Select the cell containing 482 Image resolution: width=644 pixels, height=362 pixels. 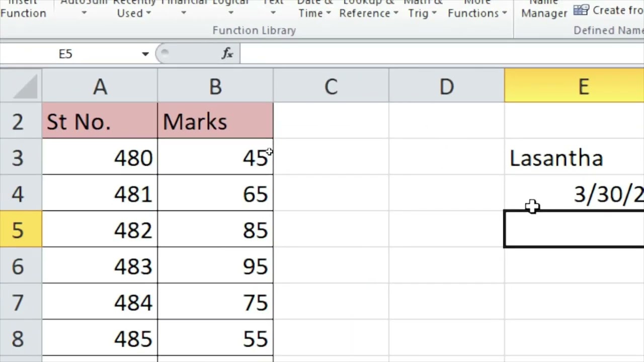tap(100, 229)
